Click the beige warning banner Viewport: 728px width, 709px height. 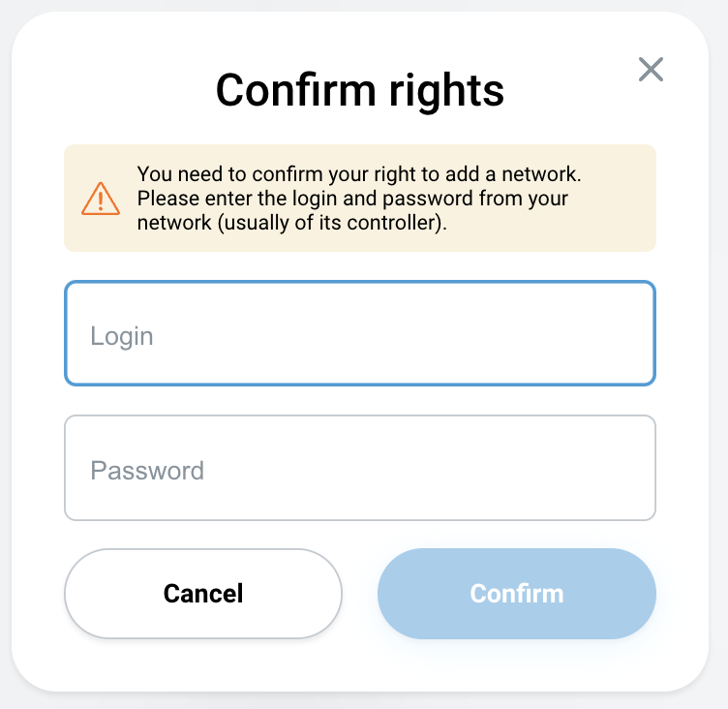coord(360,198)
